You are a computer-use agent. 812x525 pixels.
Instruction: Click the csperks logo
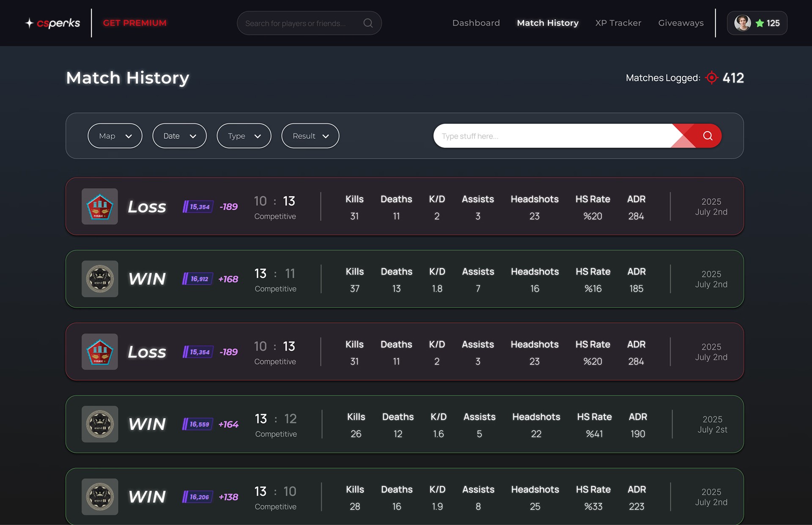53,23
